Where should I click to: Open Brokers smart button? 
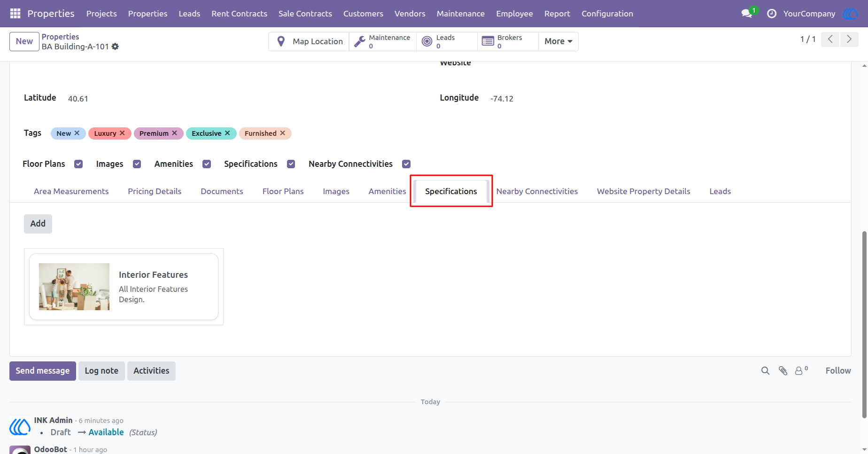coord(508,41)
